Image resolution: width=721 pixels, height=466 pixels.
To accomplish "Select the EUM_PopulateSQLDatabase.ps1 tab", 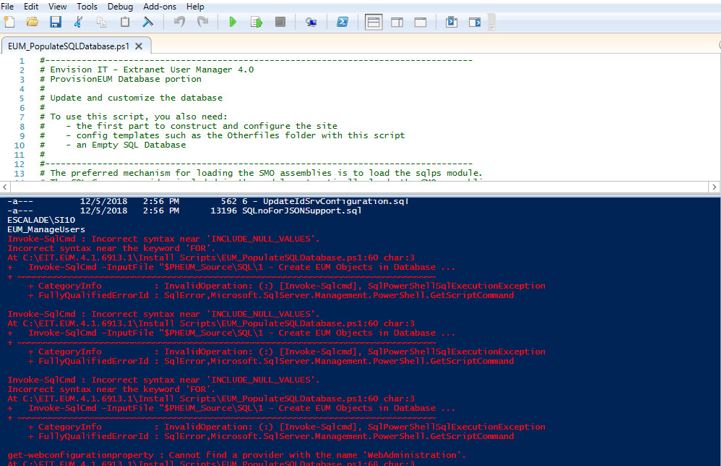I will (68, 46).
